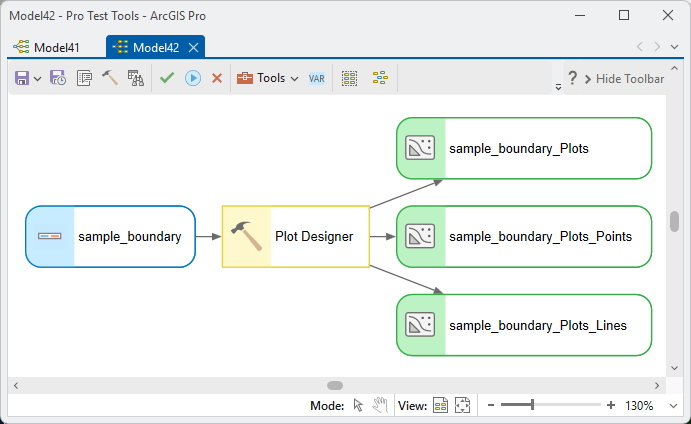Click the horizontal scrollbar left arrow

16,386
